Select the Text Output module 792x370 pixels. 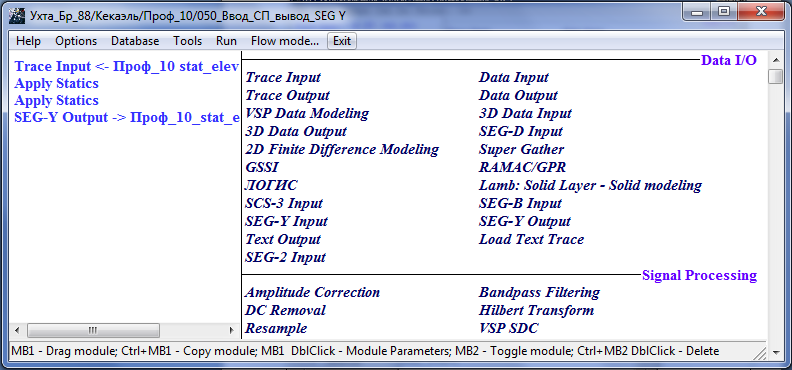click(283, 239)
